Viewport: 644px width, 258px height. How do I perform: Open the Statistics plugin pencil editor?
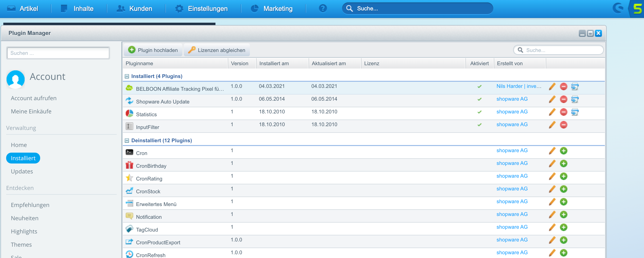coord(552,112)
